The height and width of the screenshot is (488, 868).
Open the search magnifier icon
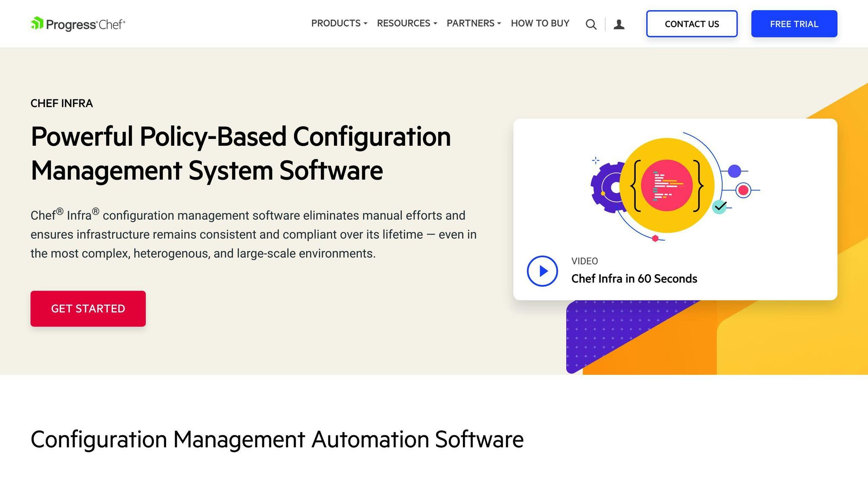click(x=591, y=25)
